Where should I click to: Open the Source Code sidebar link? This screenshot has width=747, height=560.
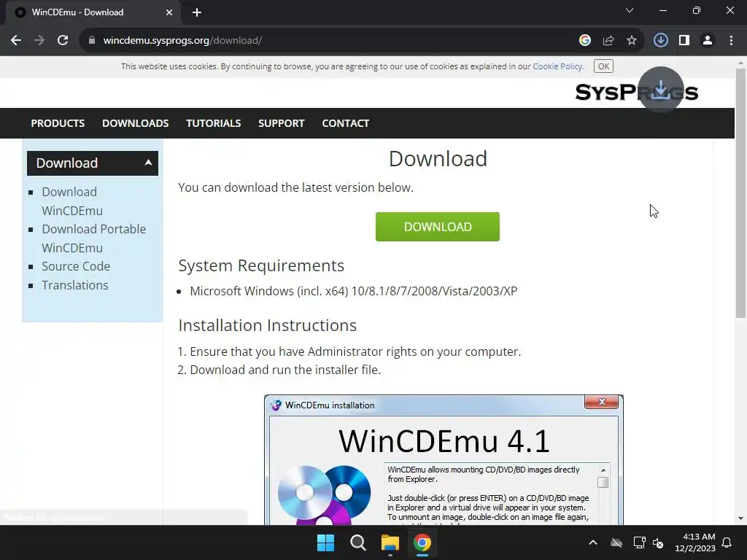76,266
